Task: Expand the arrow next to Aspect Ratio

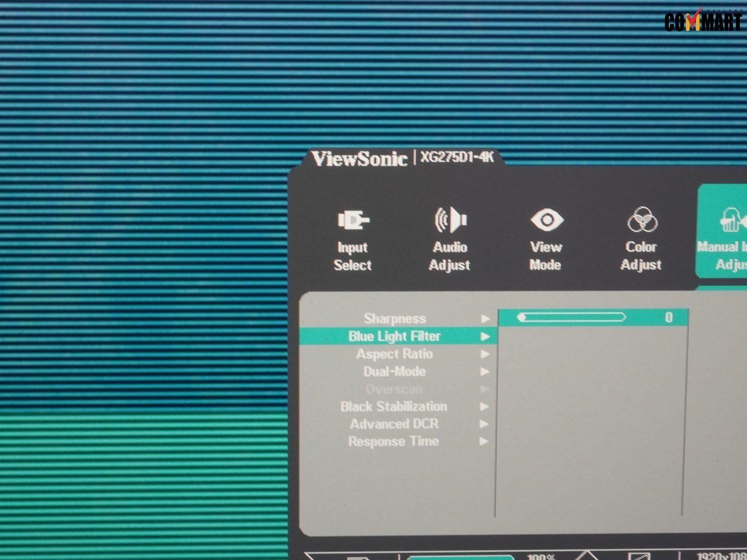Action: point(485,354)
